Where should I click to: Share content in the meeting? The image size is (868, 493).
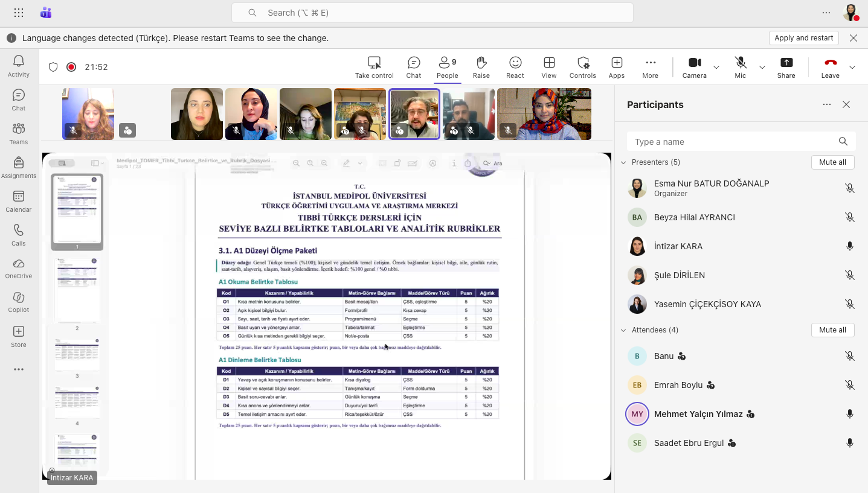click(x=786, y=68)
